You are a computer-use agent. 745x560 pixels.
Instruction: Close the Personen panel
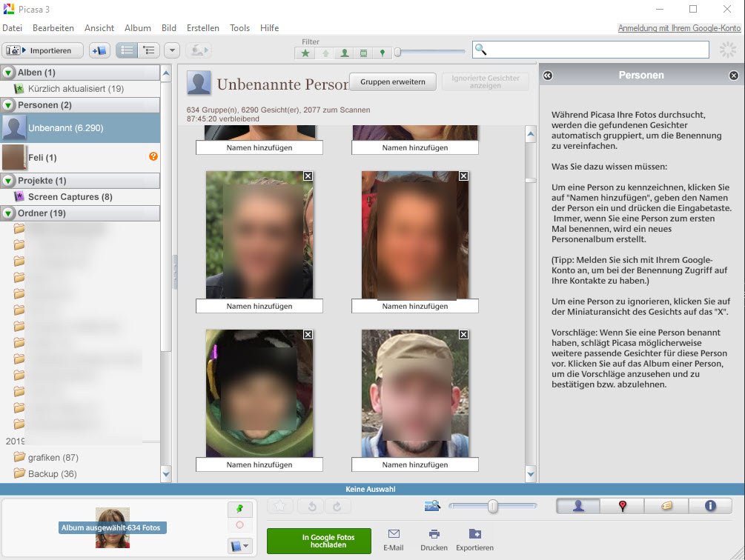pos(734,76)
